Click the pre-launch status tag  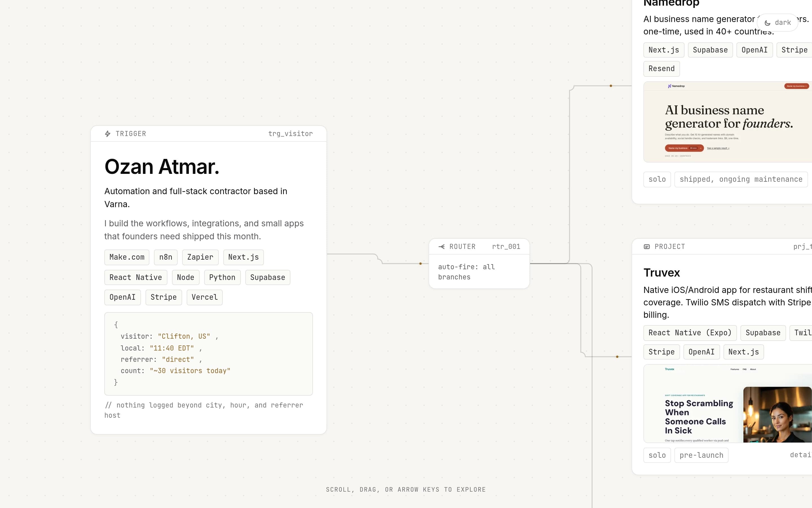(x=701, y=455)
